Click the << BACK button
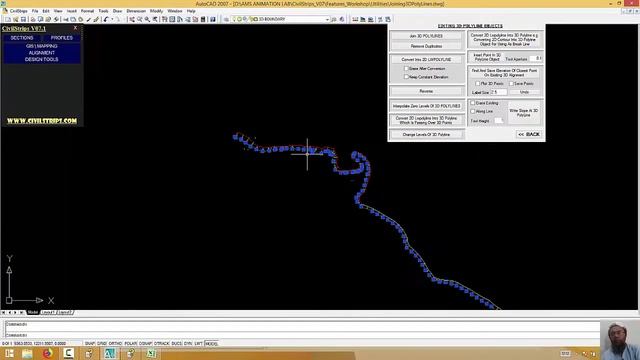This screenshot has width=640, height=360. [529, 134]
